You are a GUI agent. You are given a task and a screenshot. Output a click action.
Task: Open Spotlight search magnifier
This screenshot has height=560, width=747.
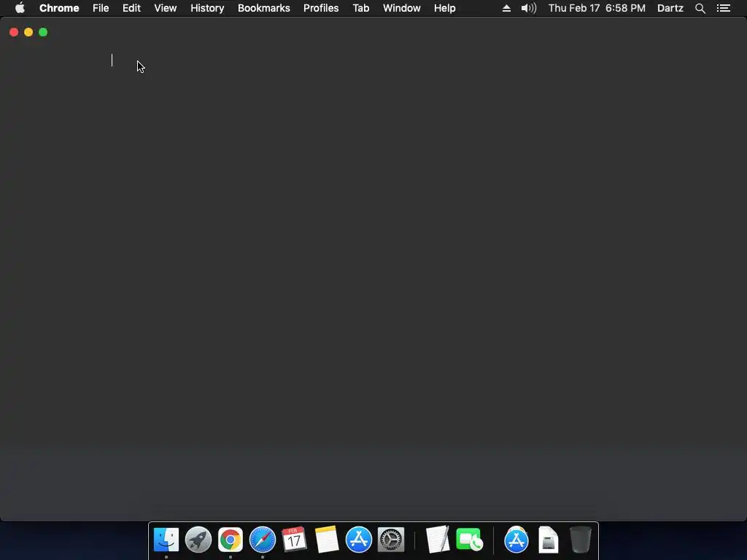tap(700, 8)
